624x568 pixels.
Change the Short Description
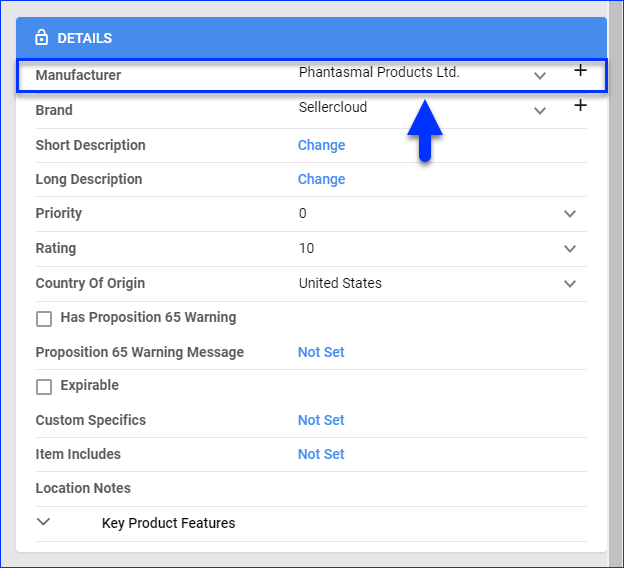click(x=321, y=145)
